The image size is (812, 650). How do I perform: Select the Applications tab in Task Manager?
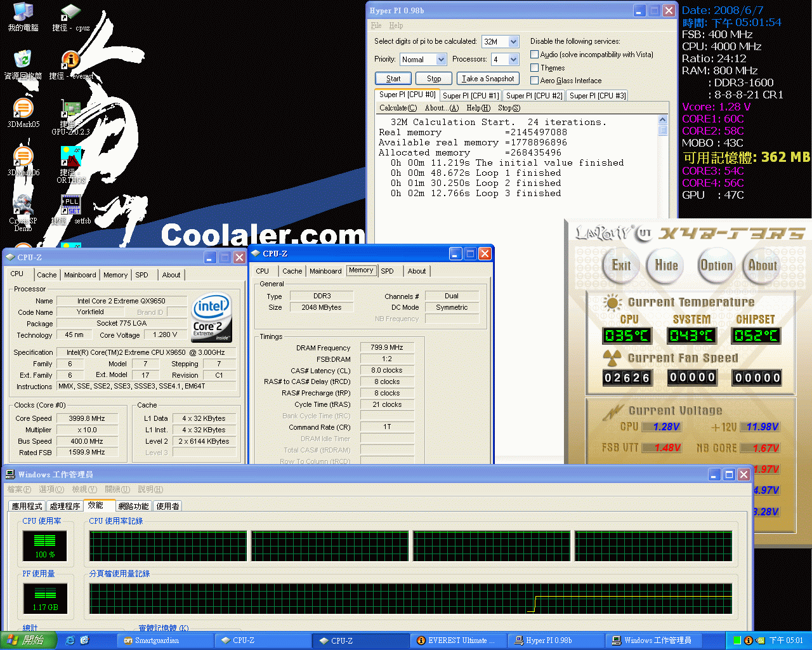(27, 506)
